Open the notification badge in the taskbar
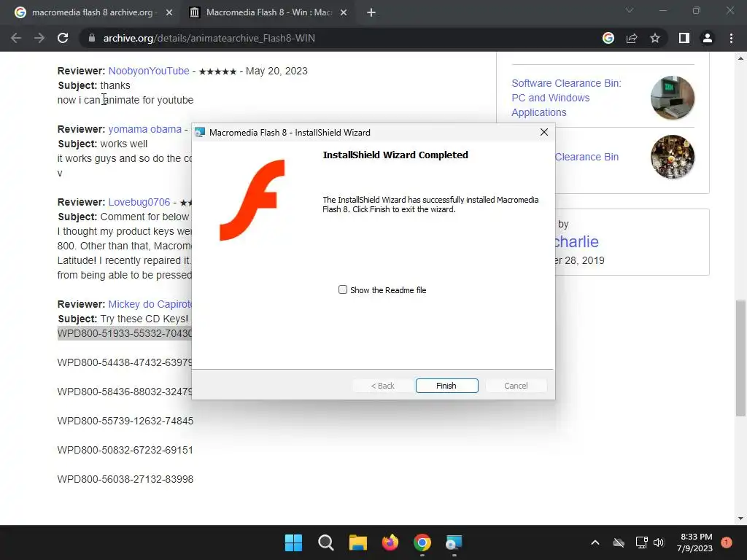The width and height of the screenshot is (747, 560). click(x=727, y=542)
